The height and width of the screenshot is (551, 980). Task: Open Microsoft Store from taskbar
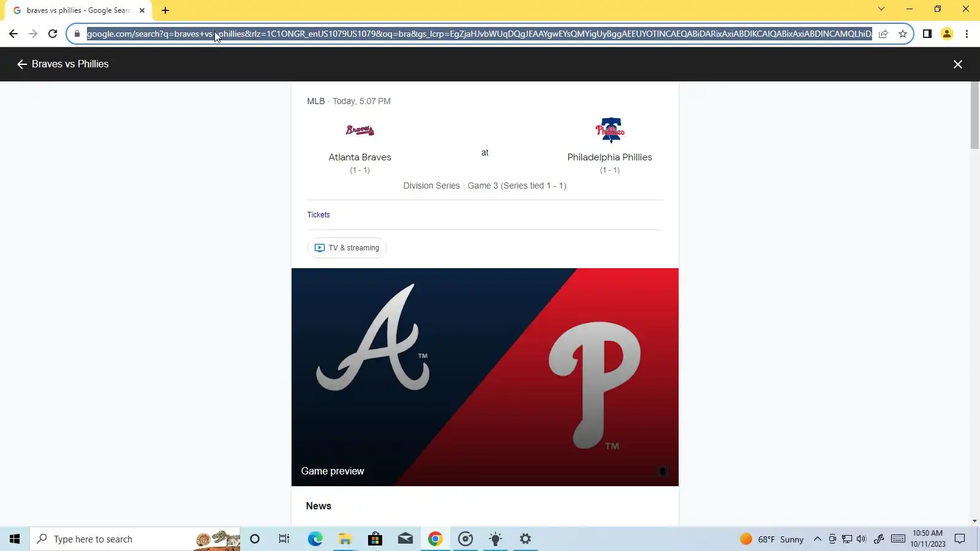(x=375, y=539)
